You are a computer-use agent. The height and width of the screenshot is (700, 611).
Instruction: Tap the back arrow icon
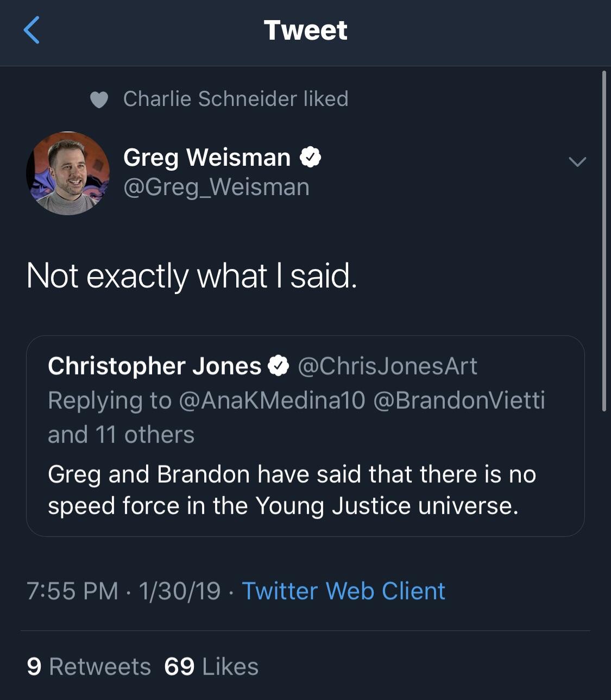[x=32, y=30]
